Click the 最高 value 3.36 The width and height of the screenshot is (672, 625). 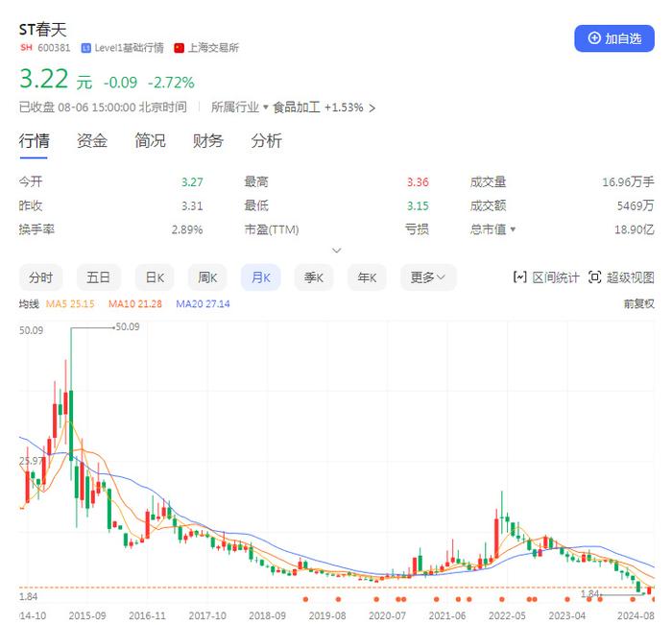click(418, 182)
